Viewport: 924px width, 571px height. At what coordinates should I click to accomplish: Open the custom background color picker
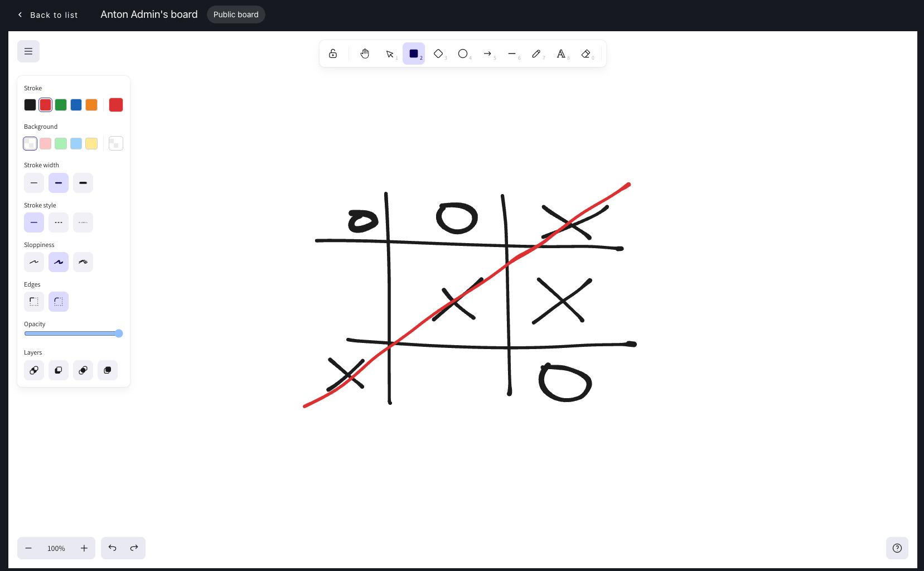tap(115, 143)
